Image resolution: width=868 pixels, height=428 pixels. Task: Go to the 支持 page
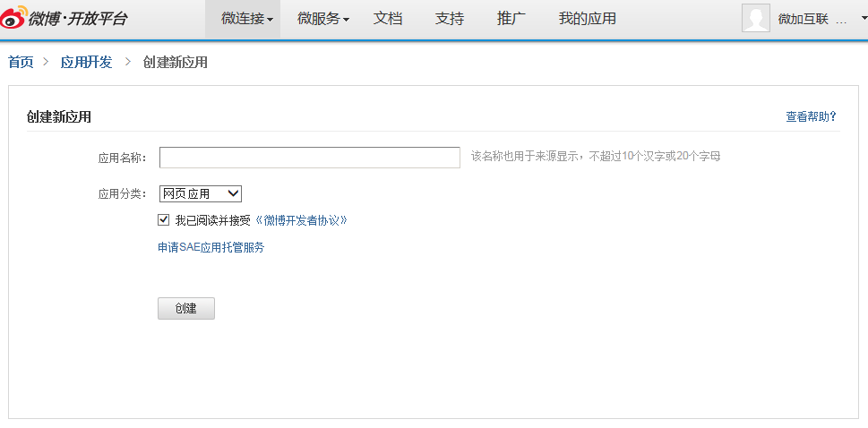pos(450,19)
